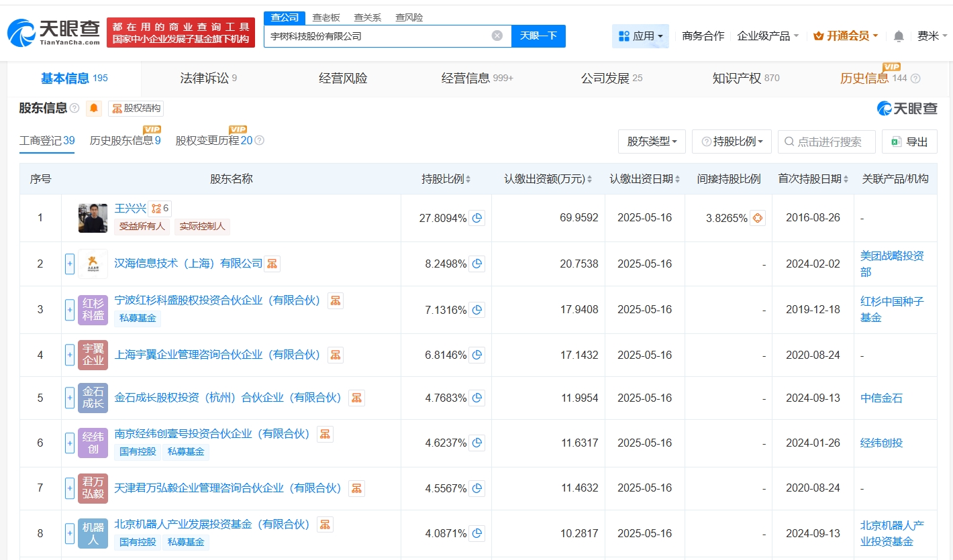Viewport: 953px width, 560px height.
Task: Click Excel icon on the 导出 button
Action: [895, 142]
